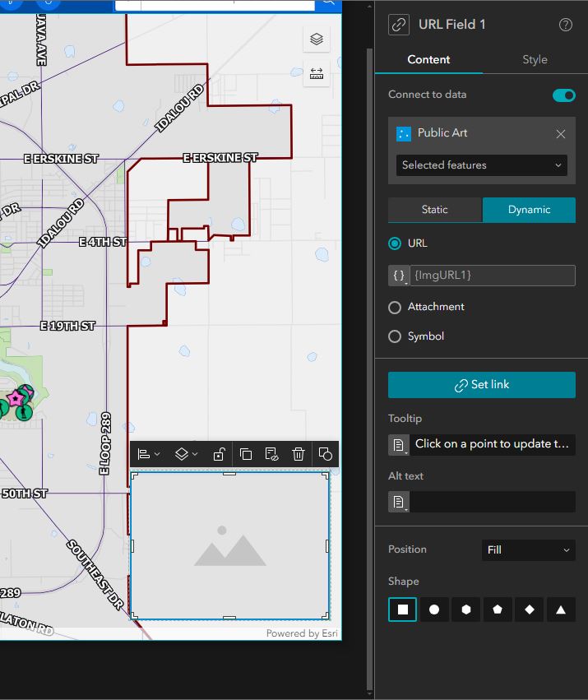Delete the selected image widget
The height and width of the screenshot is (700, 588).
(x=299, y=454)
